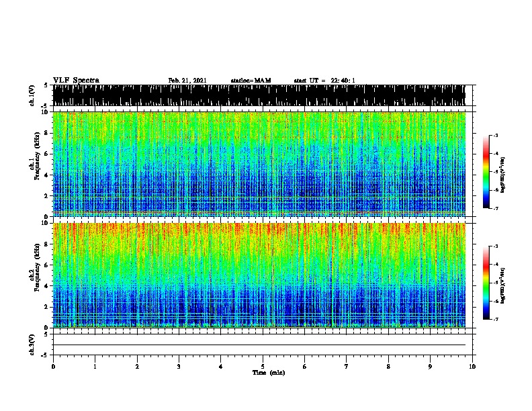Click the "8" kHz tick of ch.1 spectrogram
Screen dimensions: 532x411
pyautogui.click(x=46, y=133)
